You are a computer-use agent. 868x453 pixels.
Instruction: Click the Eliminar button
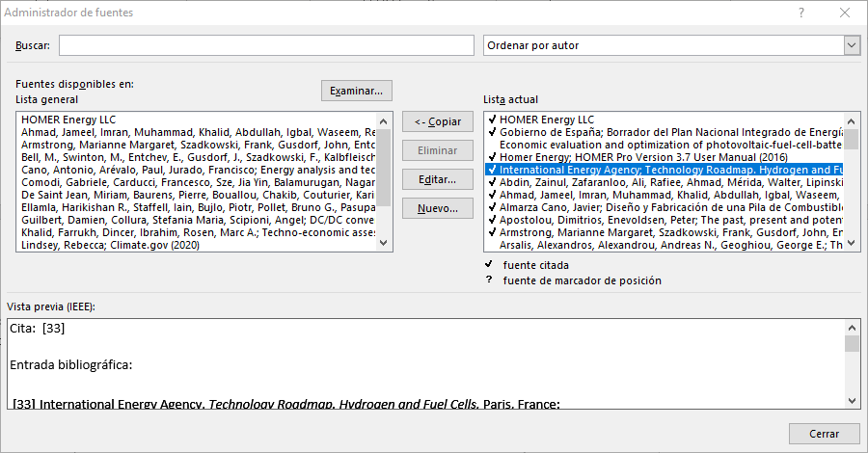click(437, 150)
